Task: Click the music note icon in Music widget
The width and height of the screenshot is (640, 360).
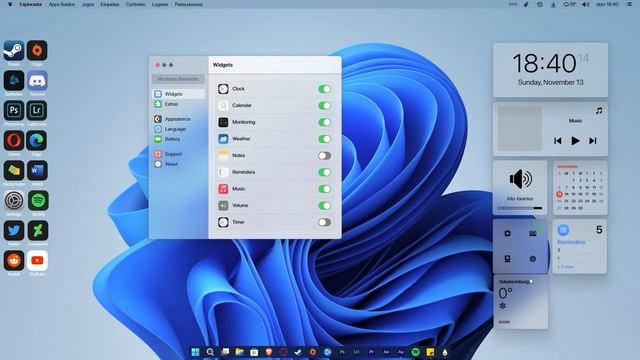Action: (x=599, y=111)
